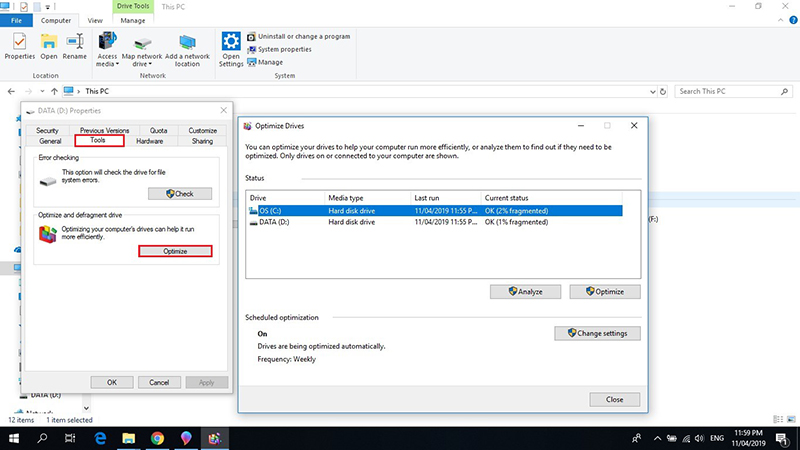Click OK in DATA (D:) Properties

coord(112,382)
